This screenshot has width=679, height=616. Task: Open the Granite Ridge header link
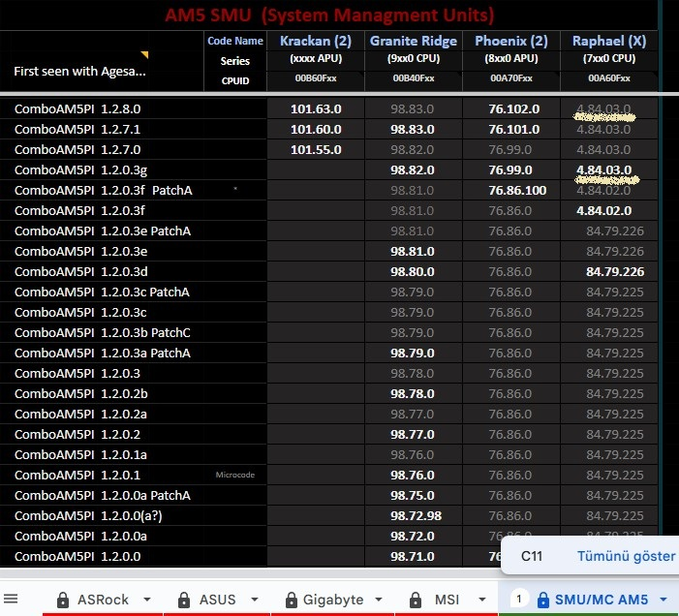coord(414,41)
